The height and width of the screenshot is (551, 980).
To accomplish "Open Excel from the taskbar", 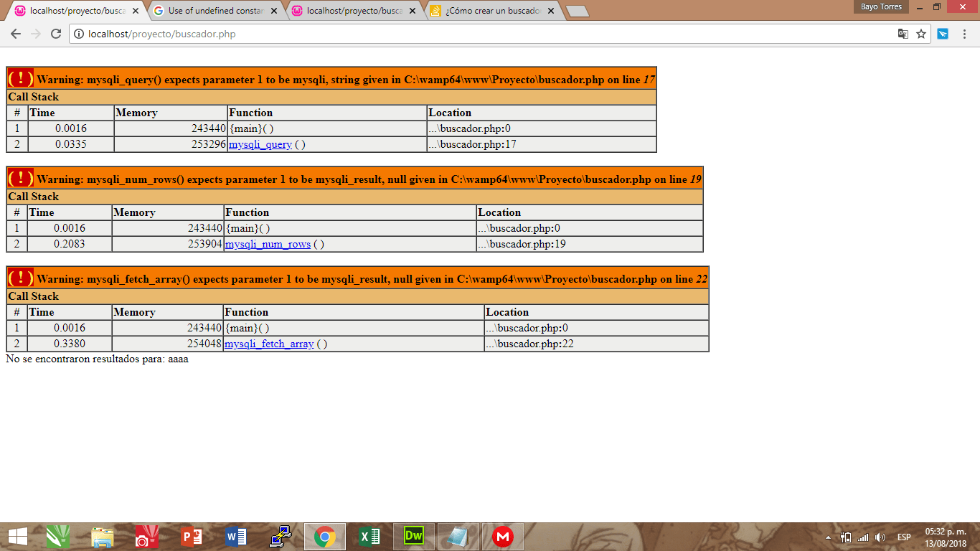I will click(369, 537).
